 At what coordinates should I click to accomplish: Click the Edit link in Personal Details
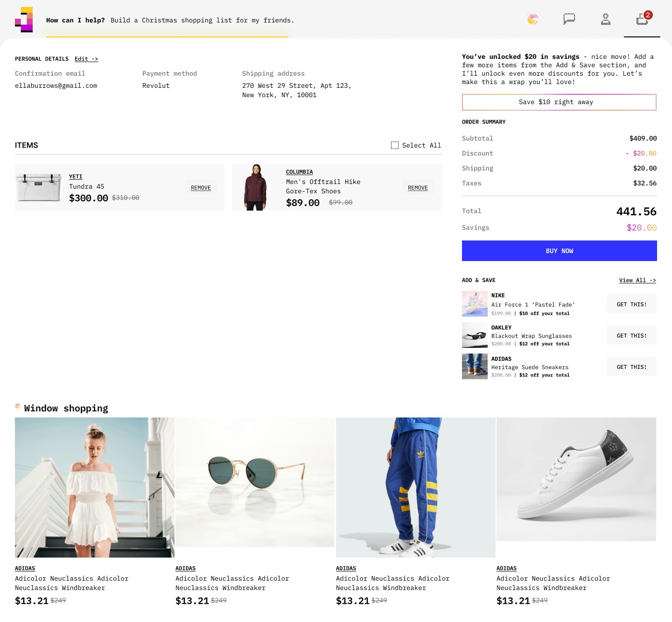coord(86,59)
